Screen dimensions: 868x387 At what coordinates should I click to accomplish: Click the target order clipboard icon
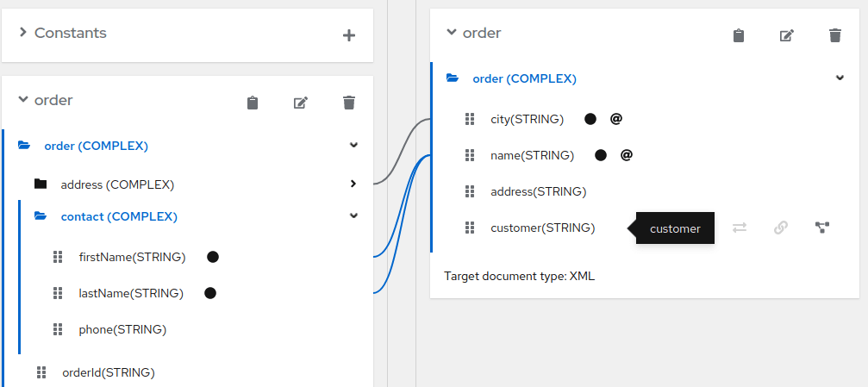[739, 36]
